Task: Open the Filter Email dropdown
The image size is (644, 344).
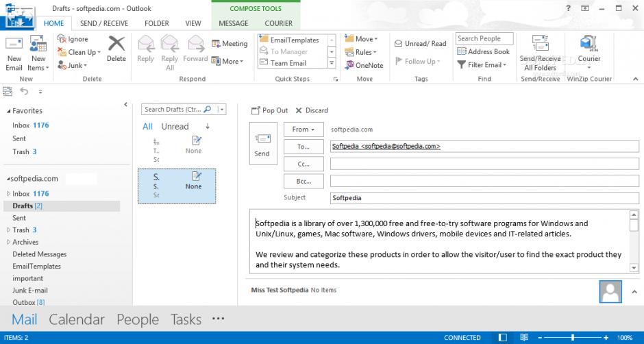Action: (482, 65)
